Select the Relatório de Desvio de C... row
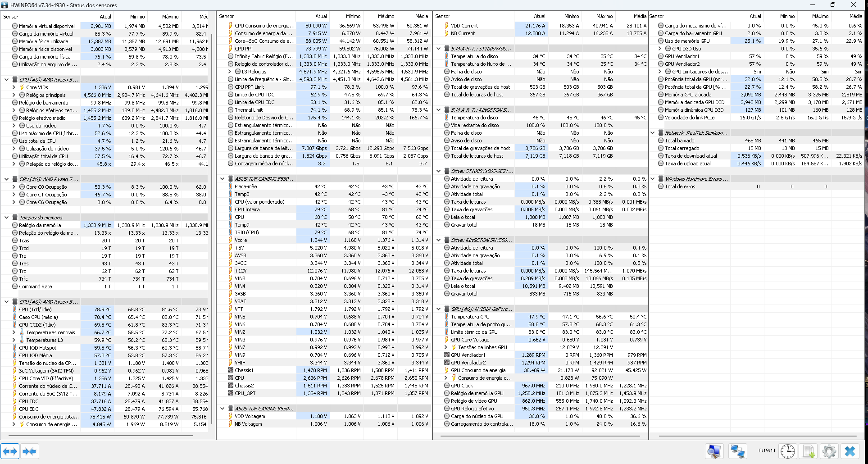The width and height of the screenshot is (868, 464). click(324, 118)
